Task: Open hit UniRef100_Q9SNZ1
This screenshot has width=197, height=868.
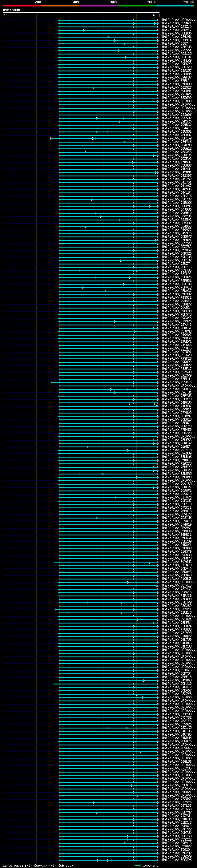Action: (177, 23)
